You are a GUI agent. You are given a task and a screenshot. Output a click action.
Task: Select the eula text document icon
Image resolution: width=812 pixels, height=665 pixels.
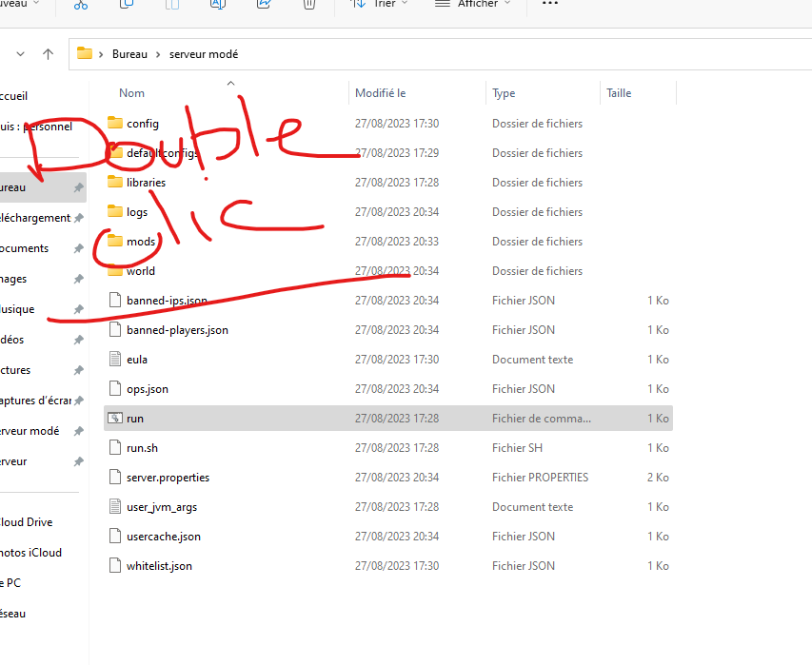115,360
